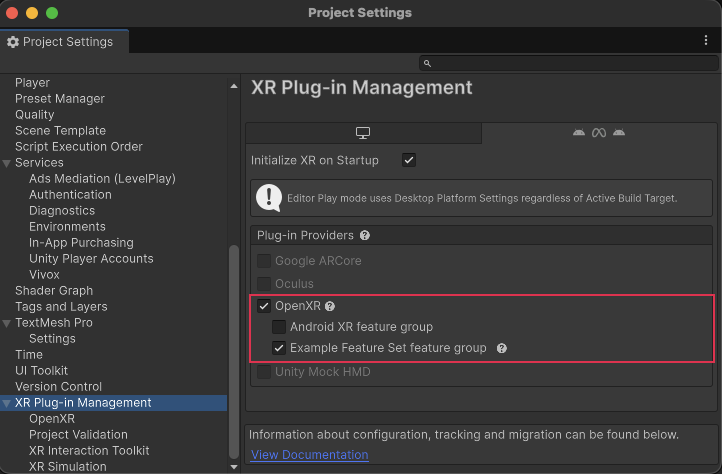The width and height of the screenshot is (722, 474).
Task: Select Script Execution Order
Action: click(79, 146)
